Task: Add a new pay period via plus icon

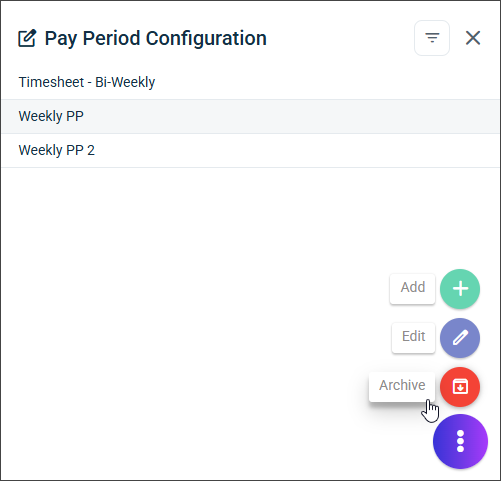Action: tap(460, 289)
